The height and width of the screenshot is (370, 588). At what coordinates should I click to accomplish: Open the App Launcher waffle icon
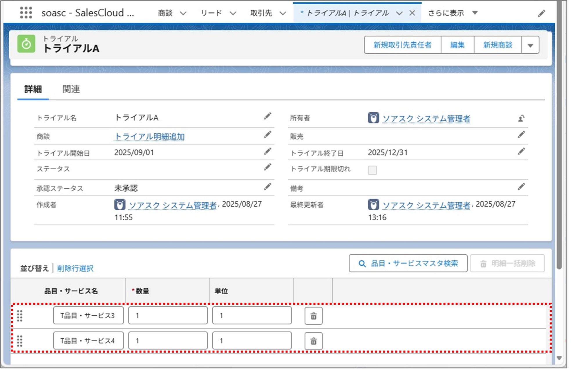point(27,12)
